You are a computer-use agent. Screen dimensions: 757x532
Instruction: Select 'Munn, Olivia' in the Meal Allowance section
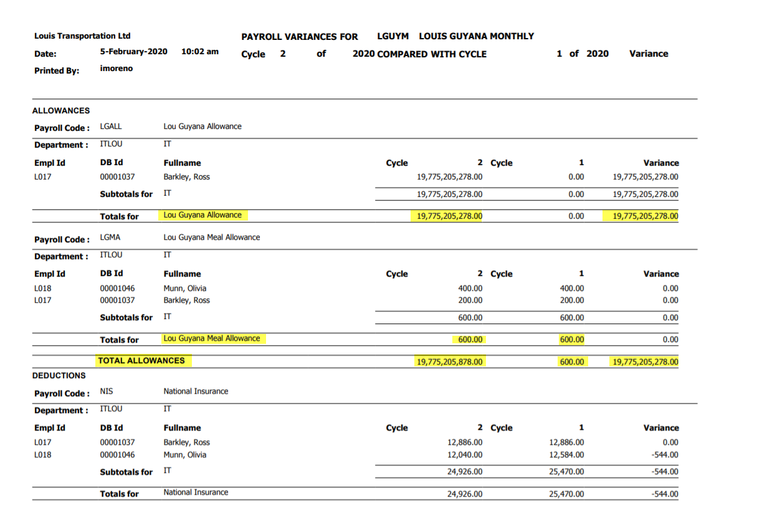tap(185, 288)
